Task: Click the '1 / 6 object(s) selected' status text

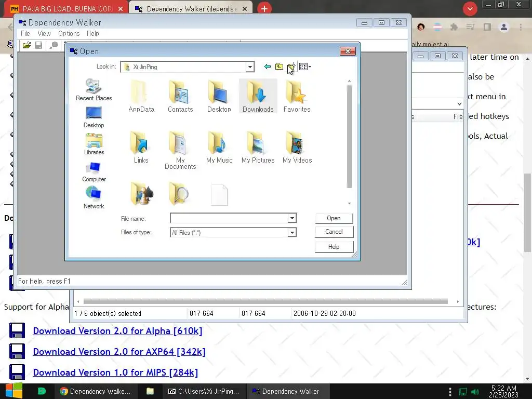Action: 108,313
